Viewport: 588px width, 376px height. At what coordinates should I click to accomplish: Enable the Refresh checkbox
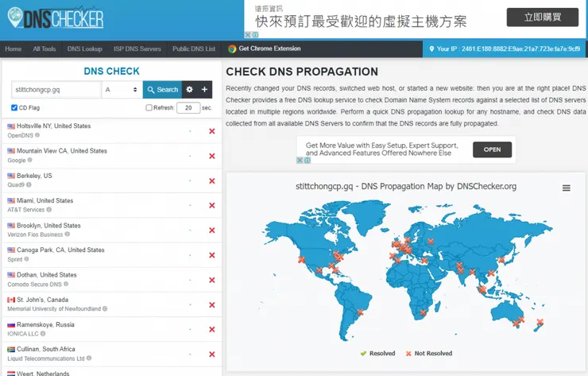149,107
